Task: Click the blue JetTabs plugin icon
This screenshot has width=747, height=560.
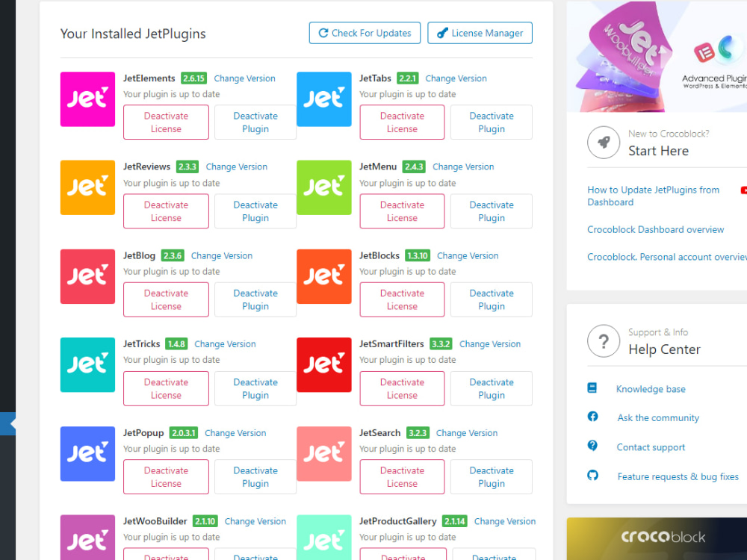Action: click(323, 99)
